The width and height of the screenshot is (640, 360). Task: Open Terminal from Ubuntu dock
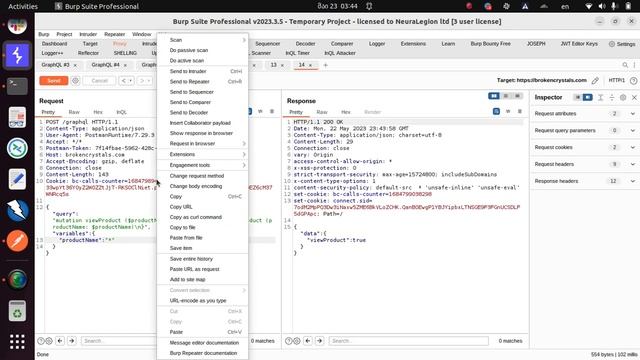[x=17, y=86]
